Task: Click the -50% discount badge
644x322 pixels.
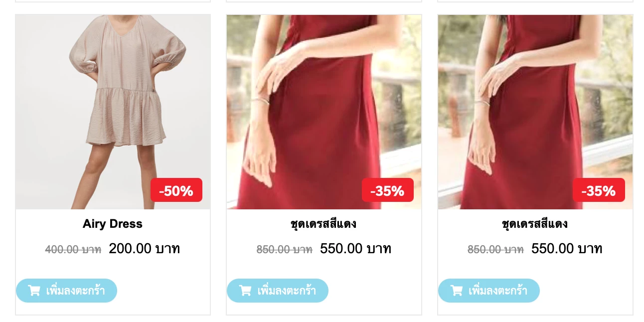Action: (176, 190)
